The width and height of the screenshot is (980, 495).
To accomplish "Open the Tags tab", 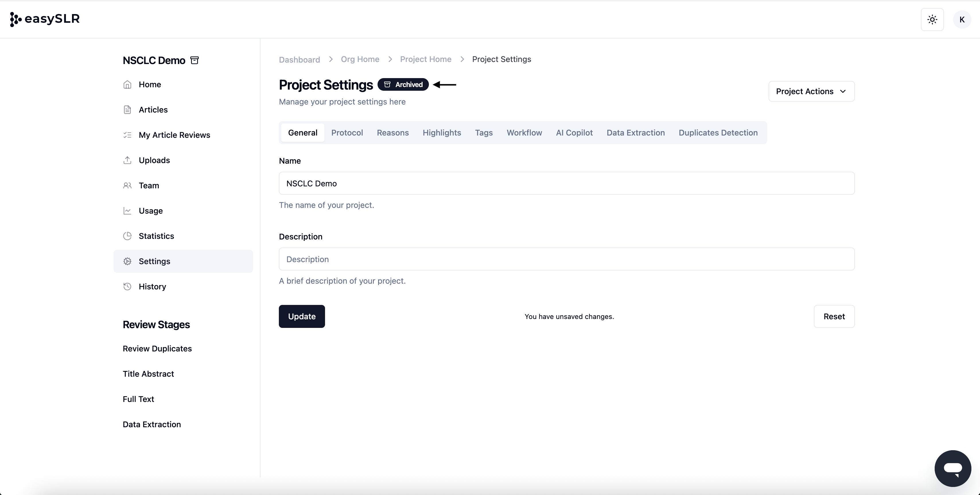I will point(483,133).
